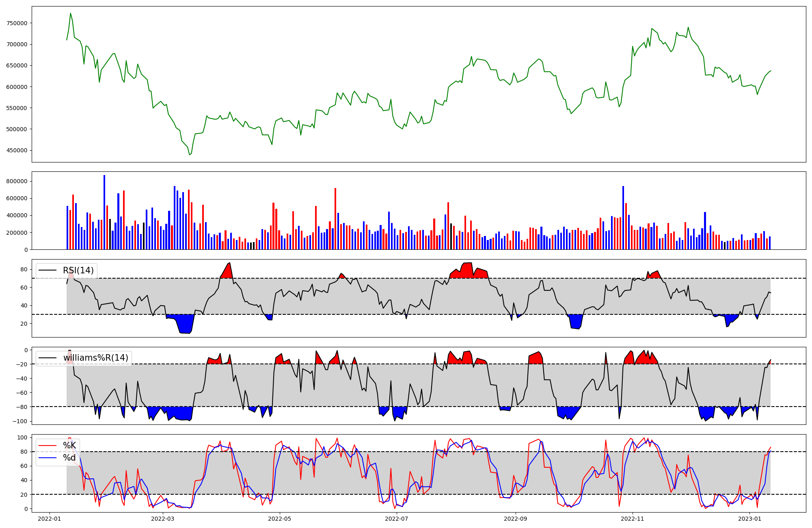Click the williams%R(14) legend label
812x528 pixels.
click(x=95, y=358)
